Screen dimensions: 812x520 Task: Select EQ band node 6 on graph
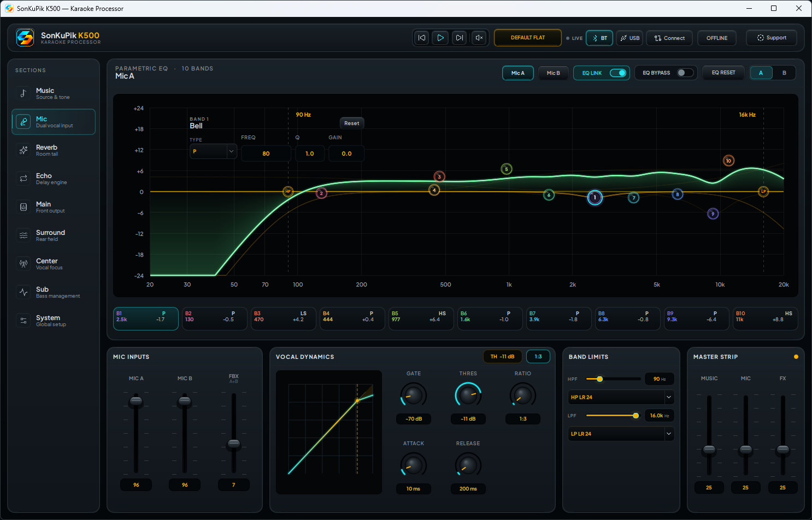tap(549, 195)
